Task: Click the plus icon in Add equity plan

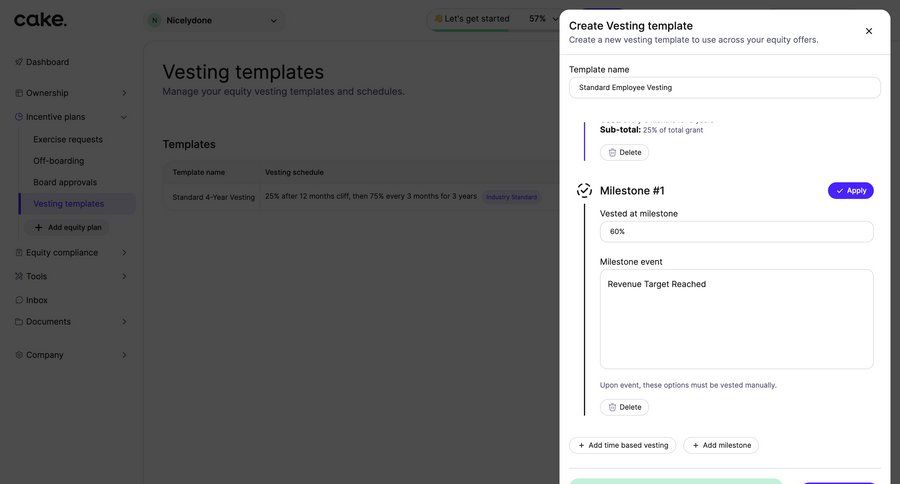Action: pyautogui.click(x=40, y=227)
